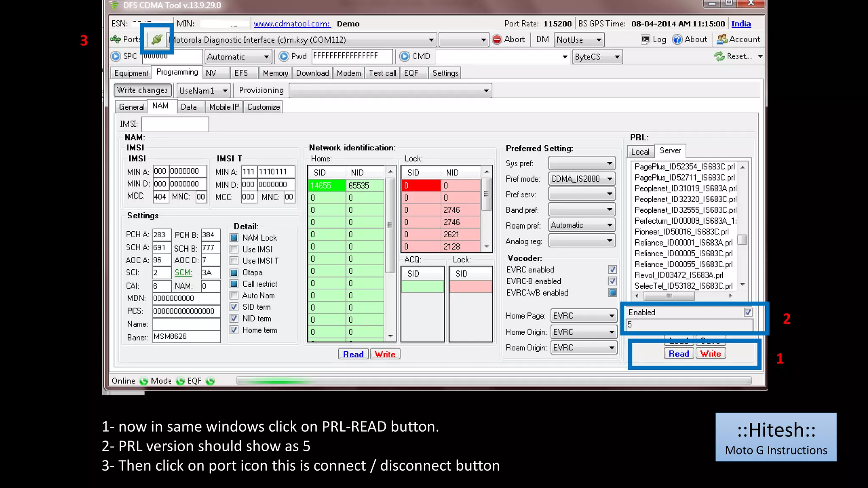The image size is (868, 488).
Task: Click the Reset refresh icon
Action: pos(719,56)
